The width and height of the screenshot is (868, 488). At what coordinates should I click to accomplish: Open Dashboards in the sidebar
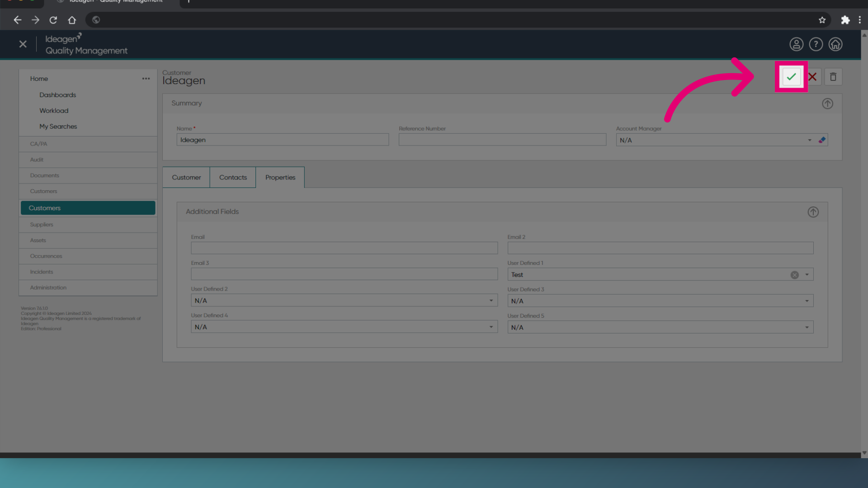pyautogui.click(x=57, y=95)
